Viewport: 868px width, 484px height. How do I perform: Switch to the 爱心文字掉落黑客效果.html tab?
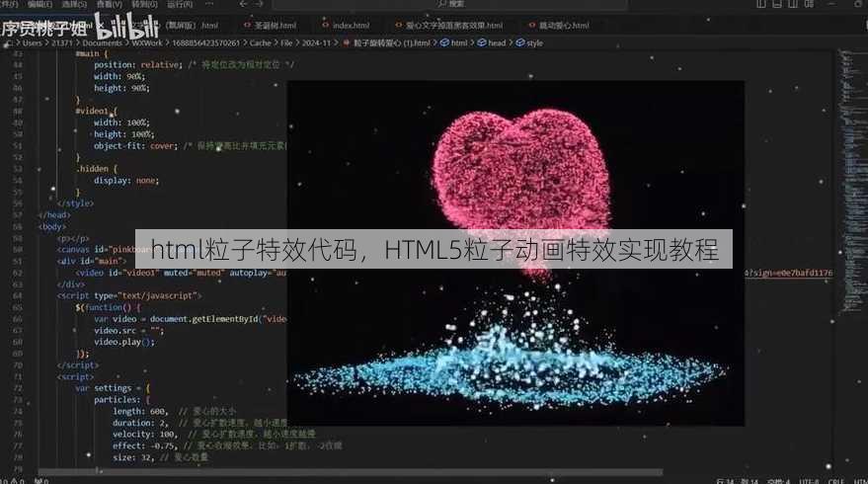point(449,26)
